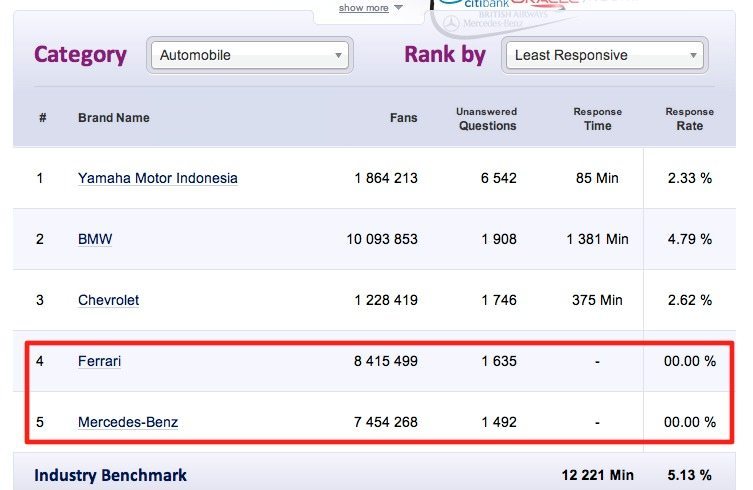
Task: Select the 4.79 % response rate
Action: tap(690, 239)
